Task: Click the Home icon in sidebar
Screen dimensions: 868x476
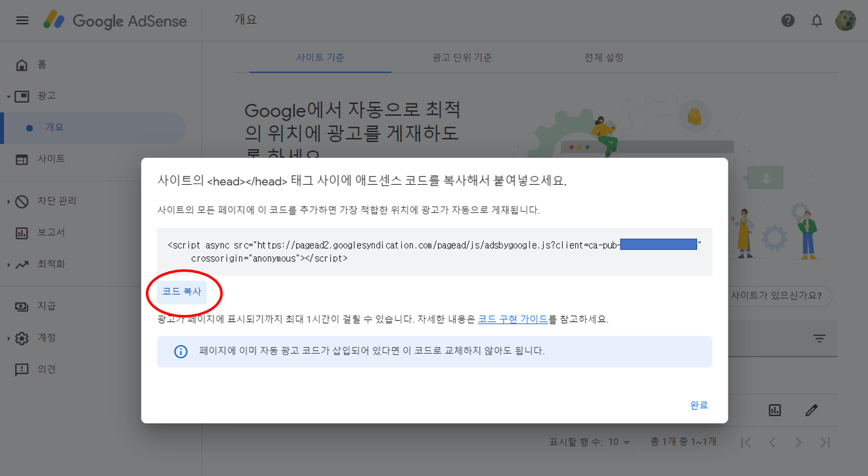Action: pyautogui.click(x=22, y=65)
